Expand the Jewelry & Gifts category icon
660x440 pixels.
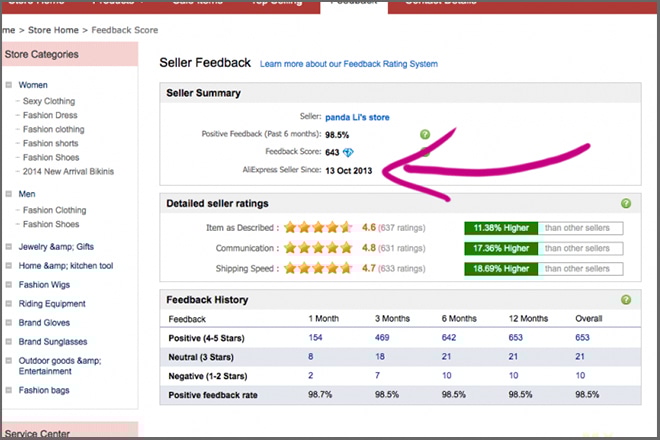pos(8,245)
